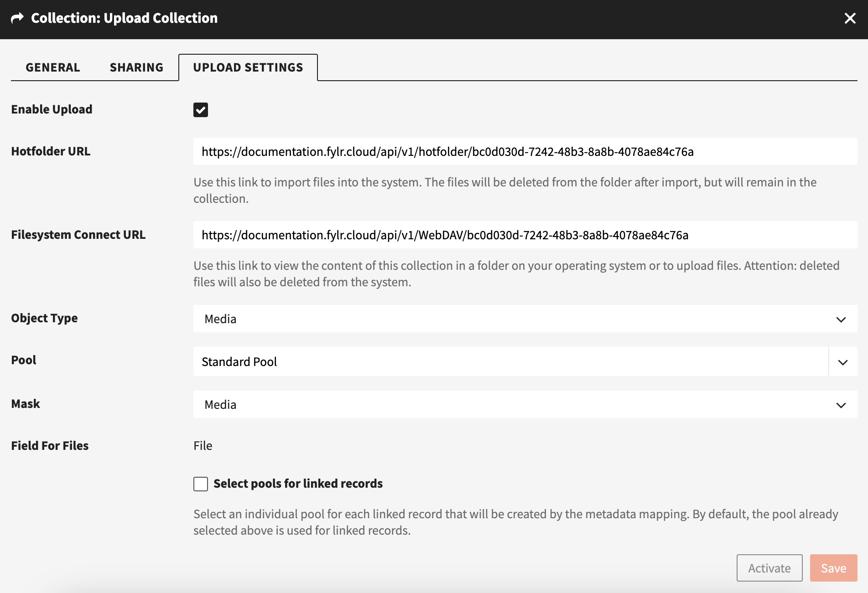Click the chevron button beside Standard Pool
Image resolution: width=868 pixels, height=593 pixels.
point(842,362)
